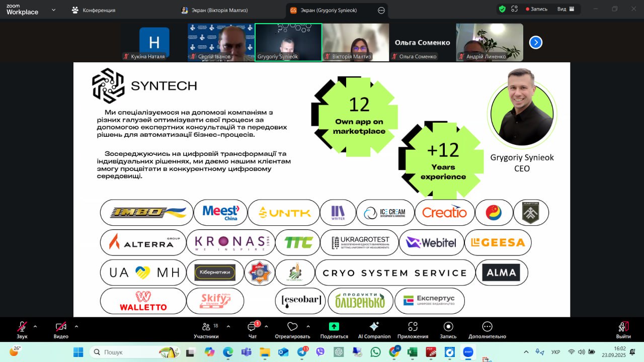644x362 pixels.
Task: Open the Windows Start menu
Action: coord(78,352)
